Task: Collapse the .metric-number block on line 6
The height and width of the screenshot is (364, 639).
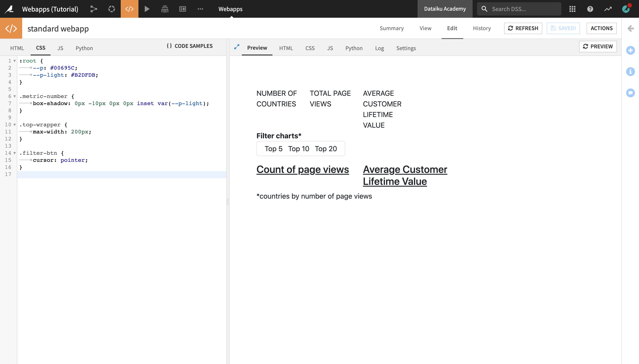Action: [x=14, y=96]
